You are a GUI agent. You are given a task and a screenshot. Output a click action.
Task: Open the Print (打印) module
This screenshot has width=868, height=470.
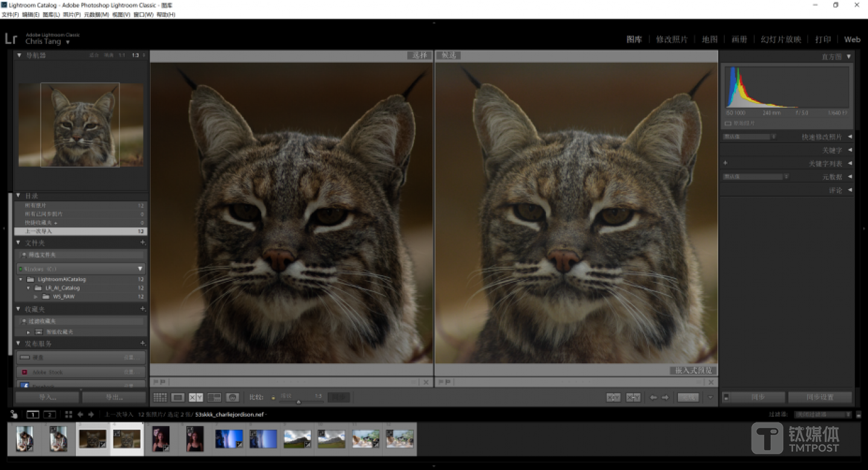click(x=823, y=39)
